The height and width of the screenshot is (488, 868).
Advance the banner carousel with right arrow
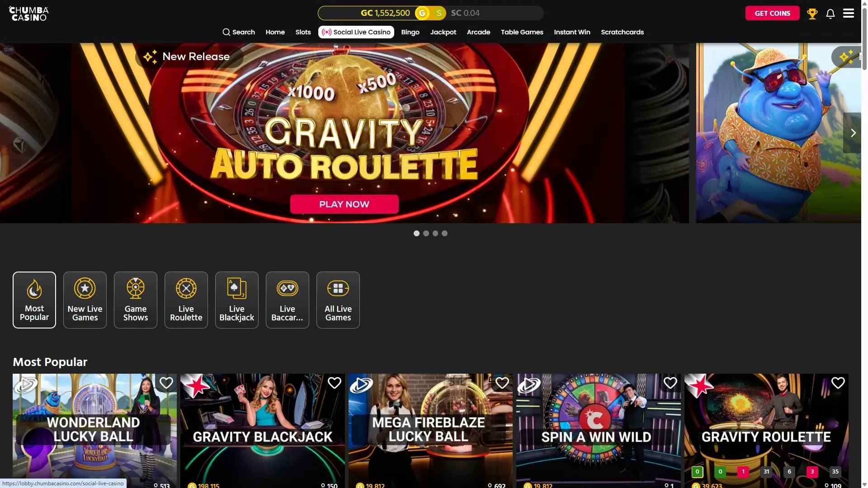[x=853, y=133]
